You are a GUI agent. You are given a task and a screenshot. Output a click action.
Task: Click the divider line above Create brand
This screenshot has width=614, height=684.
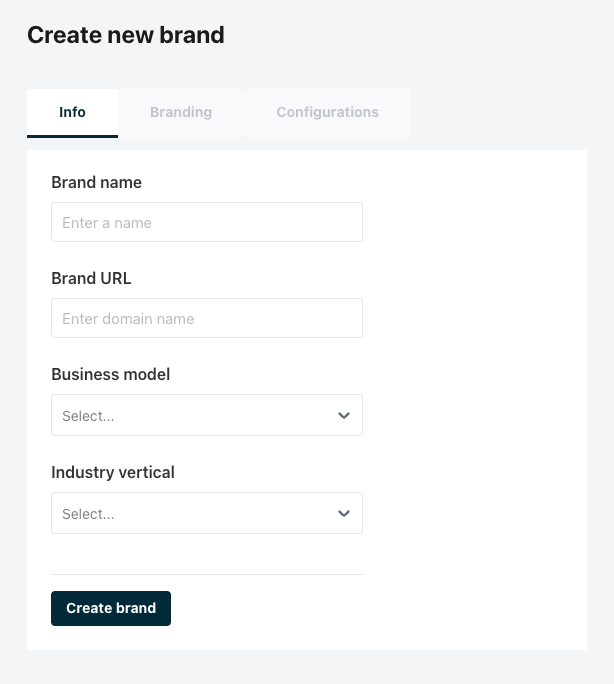tap(206, 574)
